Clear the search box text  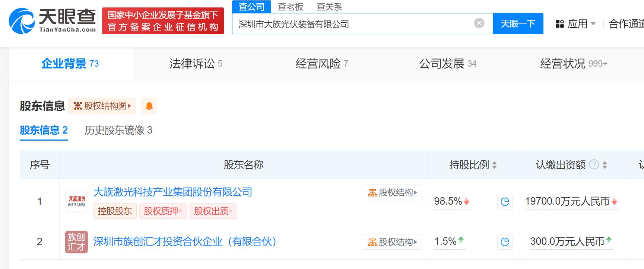479,23
